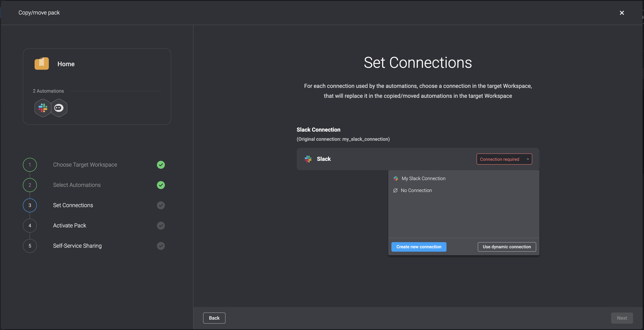This screenshot has width=644, height=330.
Task: Click the Slack icon in the Home automations list
Action: point(43,108)
